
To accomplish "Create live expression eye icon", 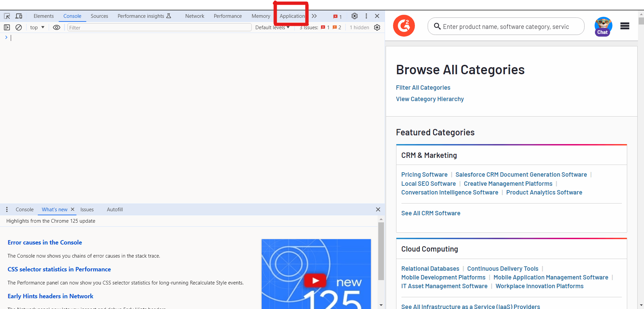I will (56, 28).
